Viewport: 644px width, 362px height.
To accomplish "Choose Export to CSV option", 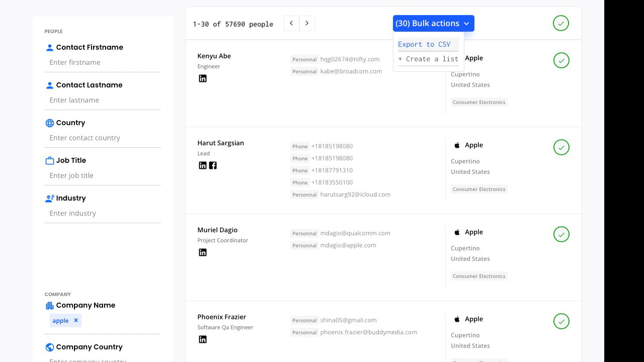I will coord(424,44).
